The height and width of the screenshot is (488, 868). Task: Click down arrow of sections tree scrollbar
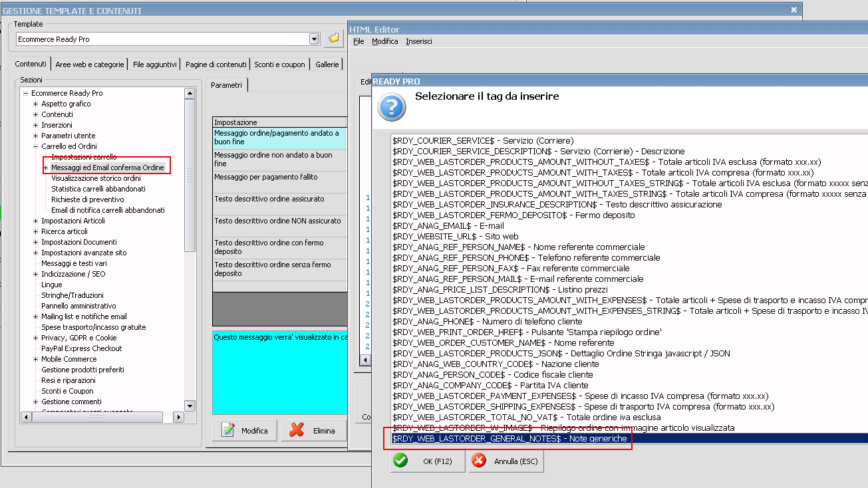point(190,406)
